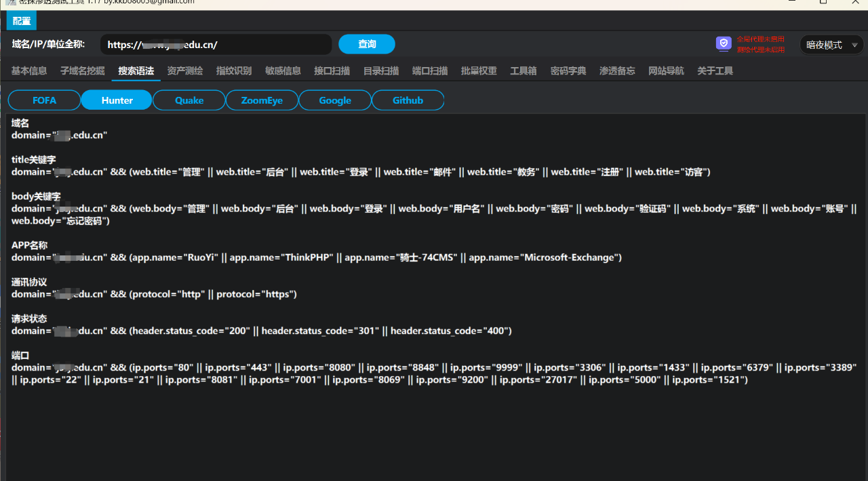Switch to the 批量权重 tab
This screenshot has width=868, height=481.
click(479, 71)
